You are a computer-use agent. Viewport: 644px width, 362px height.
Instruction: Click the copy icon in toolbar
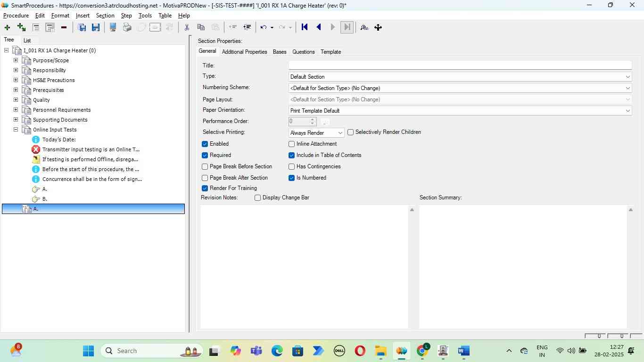pyautogui.click(x=201, y=27)
